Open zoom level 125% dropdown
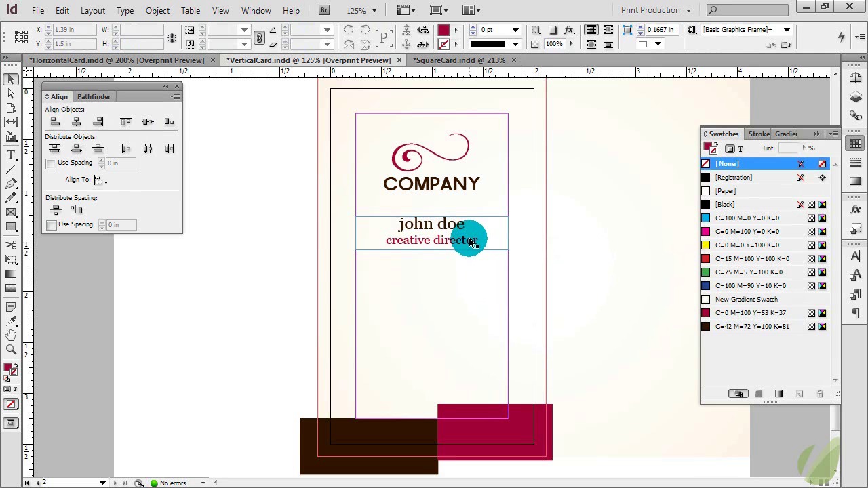 (x=374, y=10)
